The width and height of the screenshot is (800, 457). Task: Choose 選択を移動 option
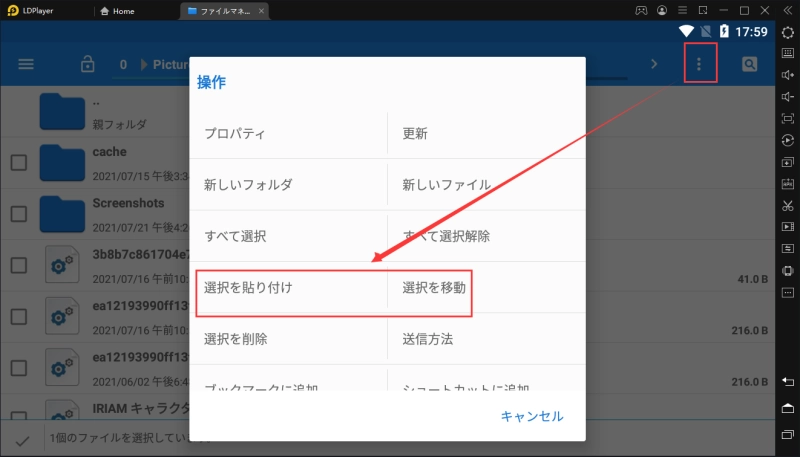tap(487, 288)
